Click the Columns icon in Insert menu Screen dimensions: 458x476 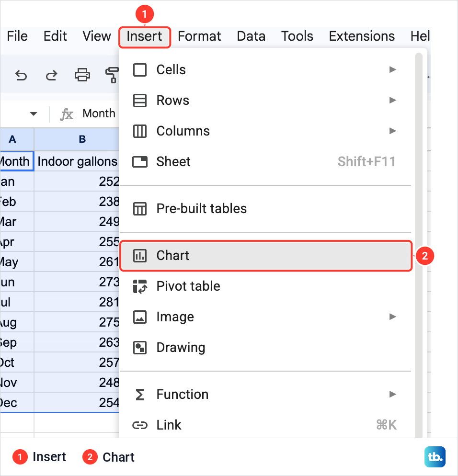(x=140, y=131)
